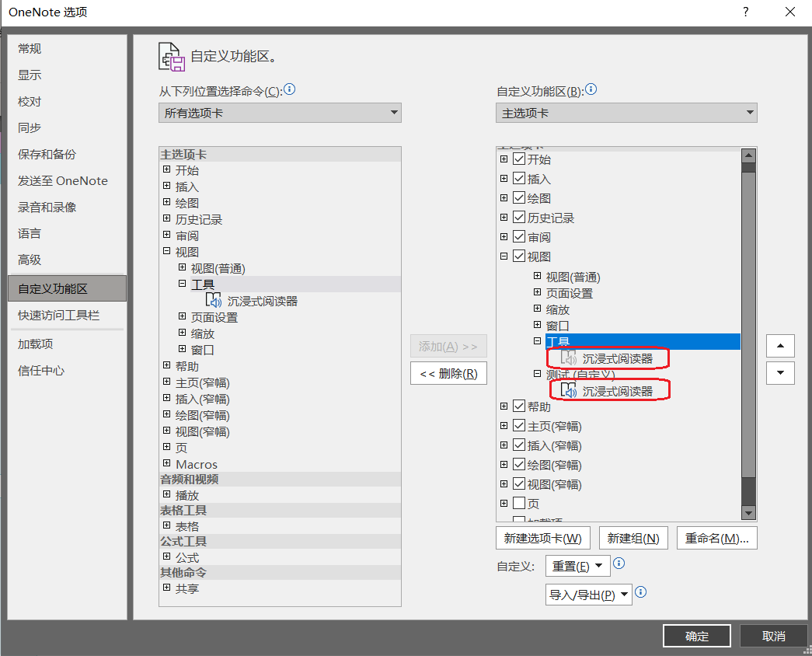Image resolution: width=812 pixels, height=656 pixels.
Task: Uncheck the 绘图(宽幅) checkbox
Action: [x=519, y=464]
